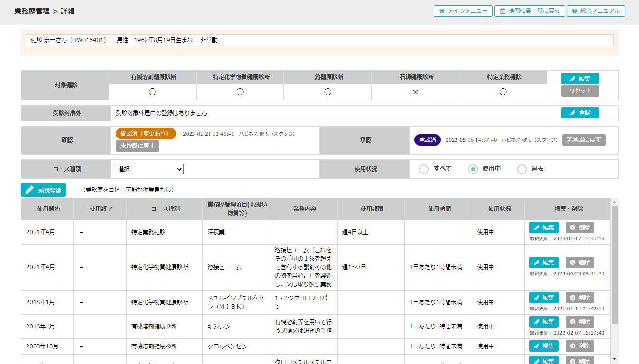This screenshot has width=639, height=364.
Task: Click the table vertical scrollbar thumb
Action: [x=614, y=265]
